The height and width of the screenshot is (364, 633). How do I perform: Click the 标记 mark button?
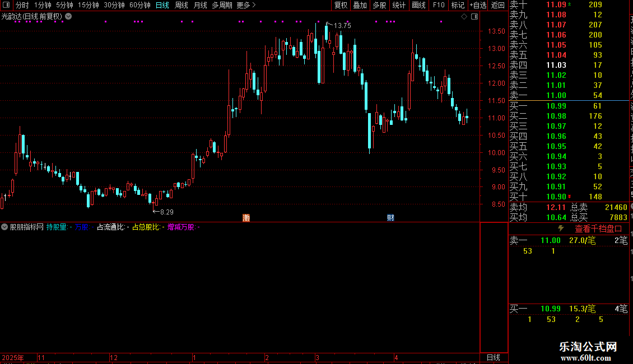point(458,5)
